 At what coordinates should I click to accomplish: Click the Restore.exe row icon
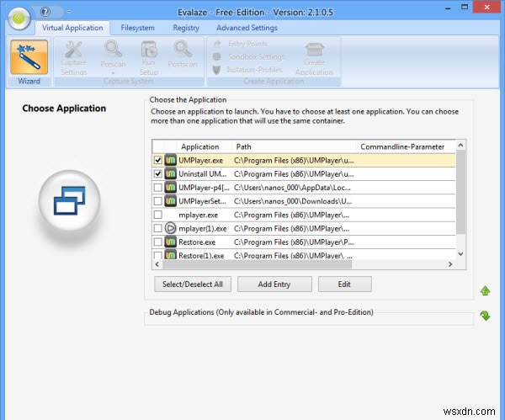click(170, 242)
